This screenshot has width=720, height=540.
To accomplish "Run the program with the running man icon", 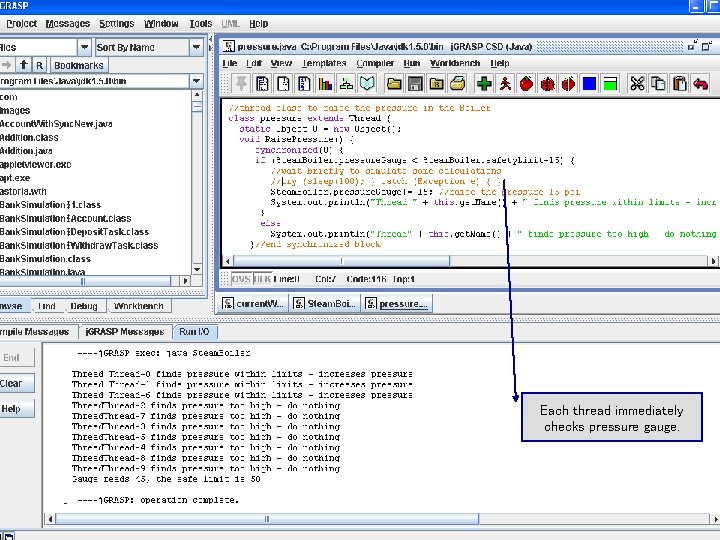I will [x=506, y=84].
